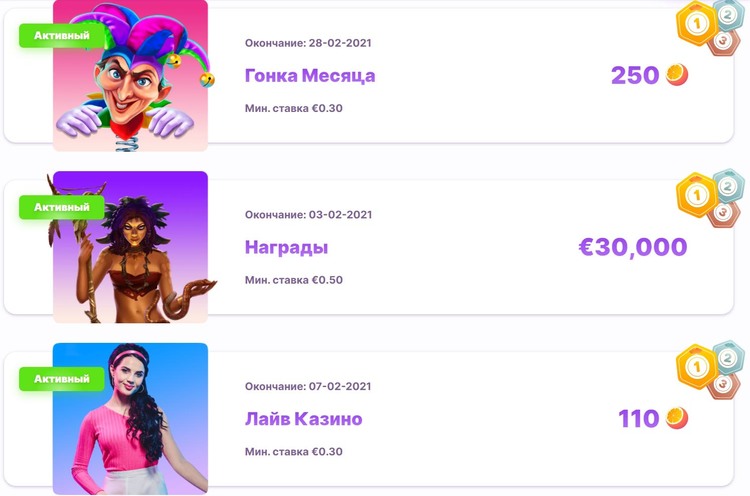
Task: Click the medal badge on Гонка Месяца card
Action: tap(714, 25)
